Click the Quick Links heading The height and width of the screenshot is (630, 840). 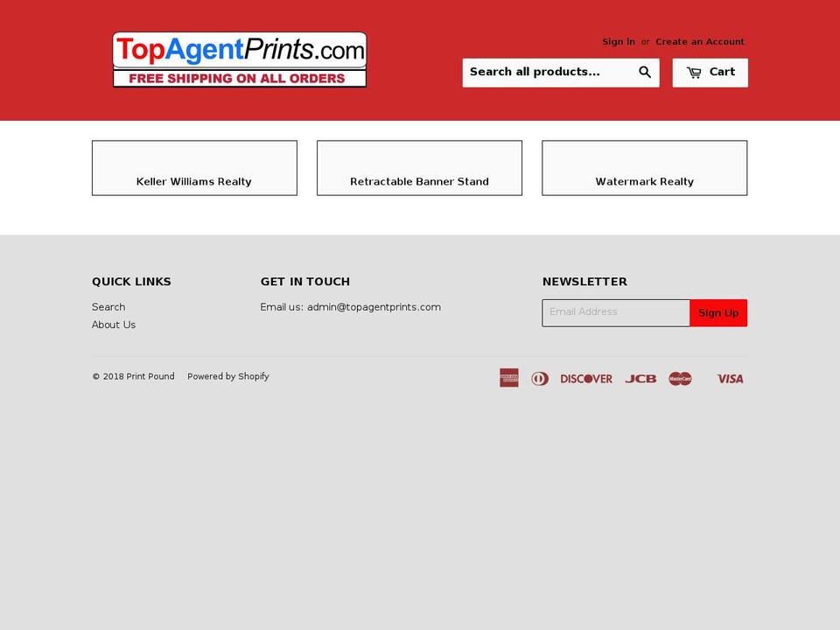[131, 282]
